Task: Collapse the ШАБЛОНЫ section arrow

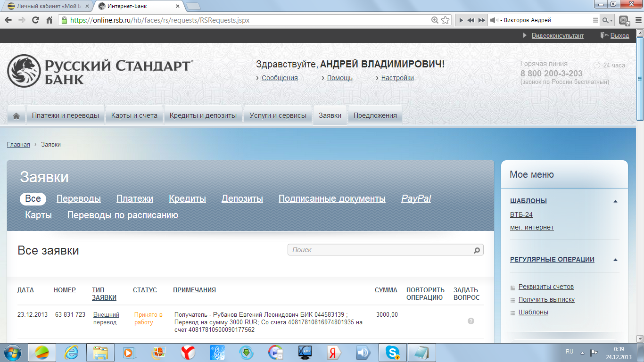Action: [615, 201]
